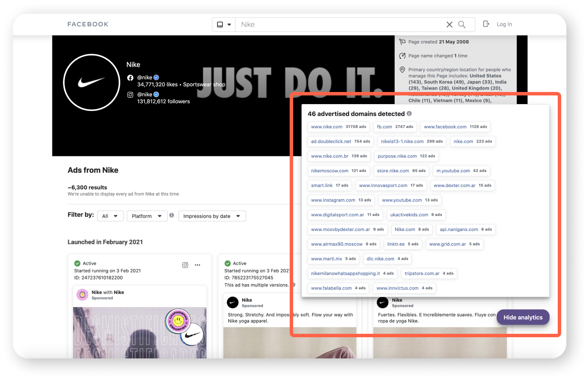Open the All filter dropdown
The image size is (588, 380).
[x=110, y=216]
